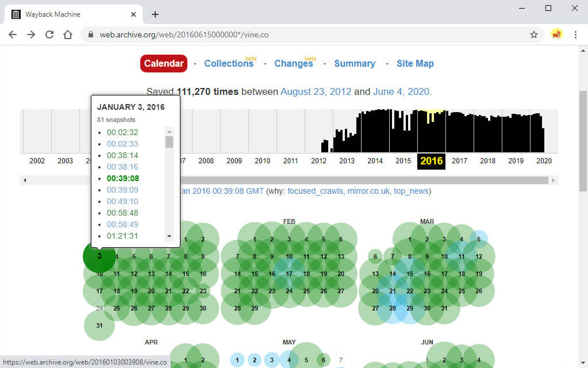Screen dimensions: 588x368
Task: Select March 28 on the calendar
Action: (393, 308)
